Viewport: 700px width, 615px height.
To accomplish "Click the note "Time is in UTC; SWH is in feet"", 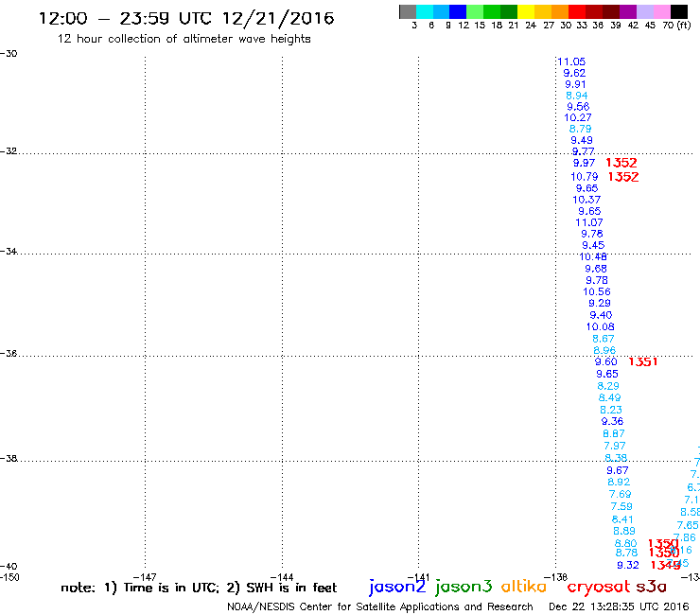I will tap(199, 588).
